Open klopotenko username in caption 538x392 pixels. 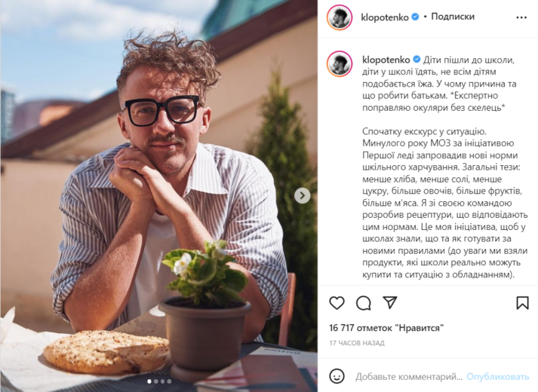386,60
